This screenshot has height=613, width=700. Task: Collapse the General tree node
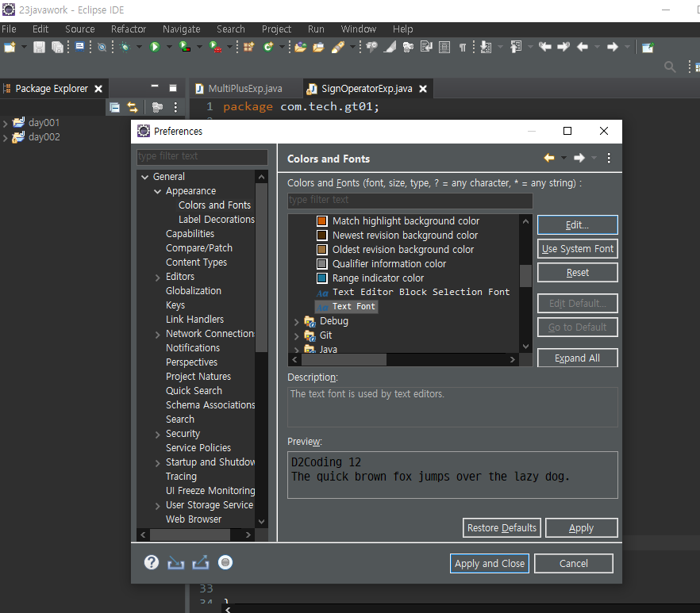pyautogui.click(x=144, y=177)
